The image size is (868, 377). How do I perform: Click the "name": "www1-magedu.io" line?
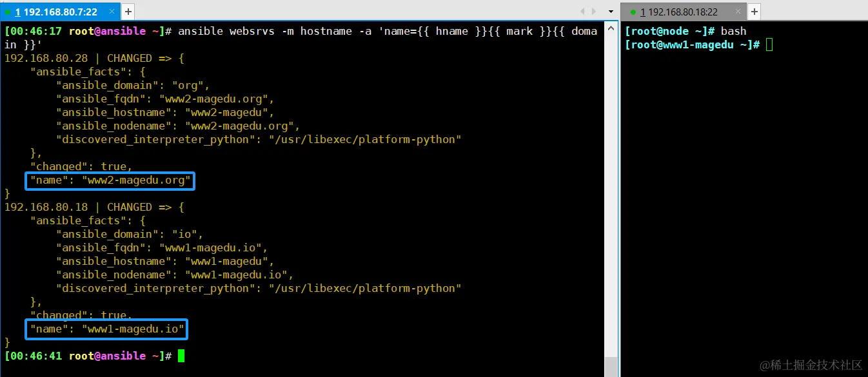[x=107, y=329]
